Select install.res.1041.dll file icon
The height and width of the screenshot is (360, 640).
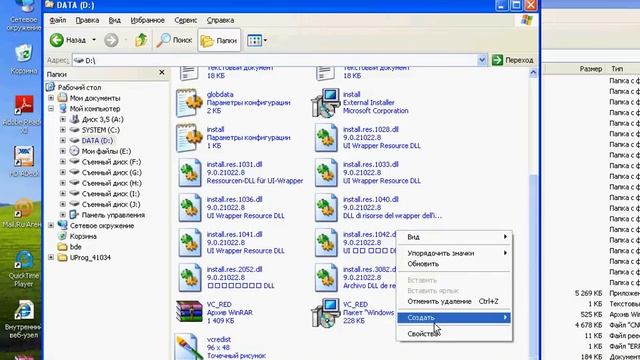point(190,243)
